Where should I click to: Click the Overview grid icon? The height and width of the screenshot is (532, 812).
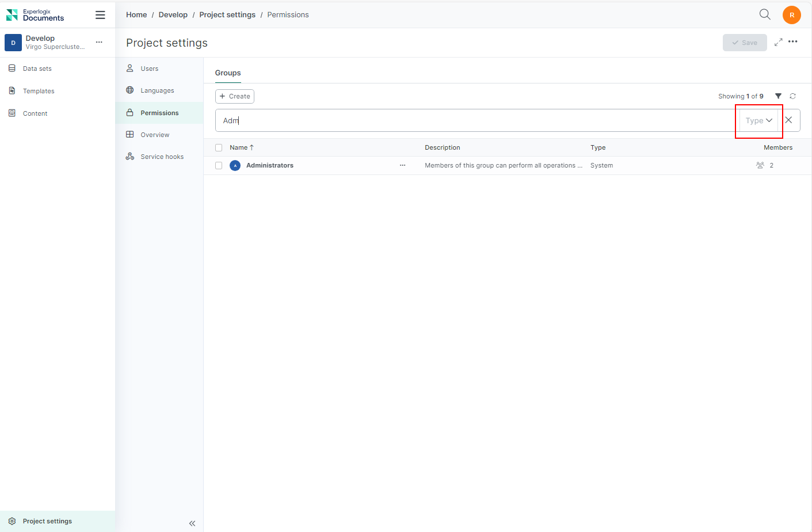click(x=130, y=134)
